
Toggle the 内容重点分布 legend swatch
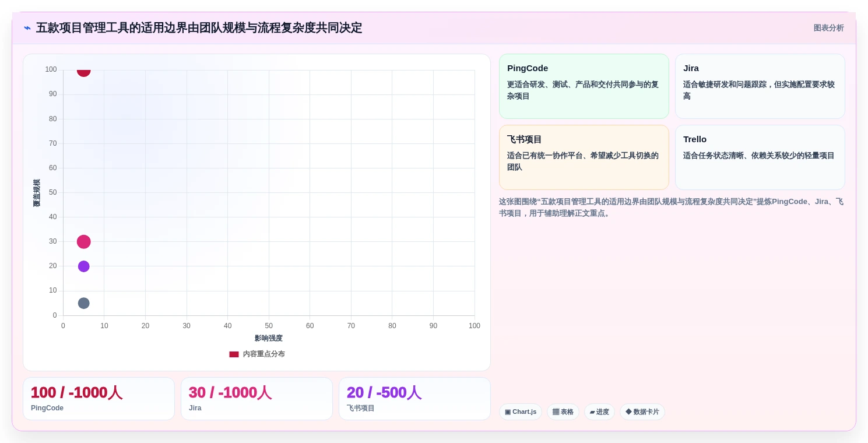234,354
